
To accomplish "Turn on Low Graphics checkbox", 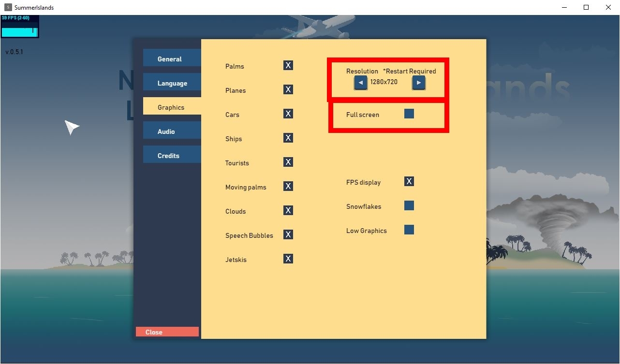I will coord(409,230).
